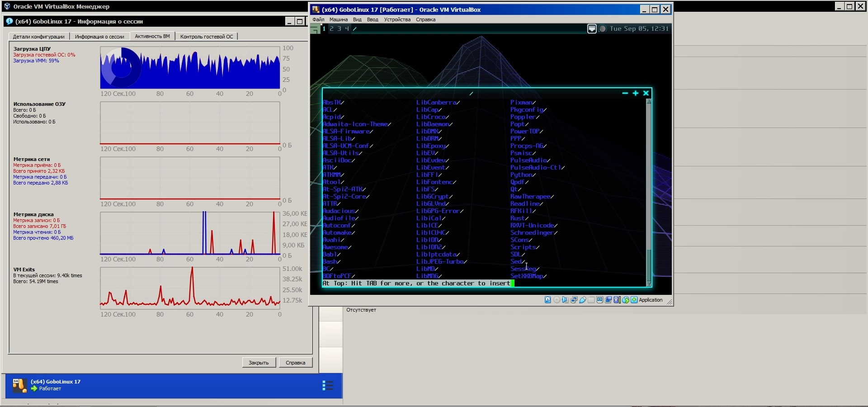
Task: Switch to guest workspace 3
Action: [339, 28]
